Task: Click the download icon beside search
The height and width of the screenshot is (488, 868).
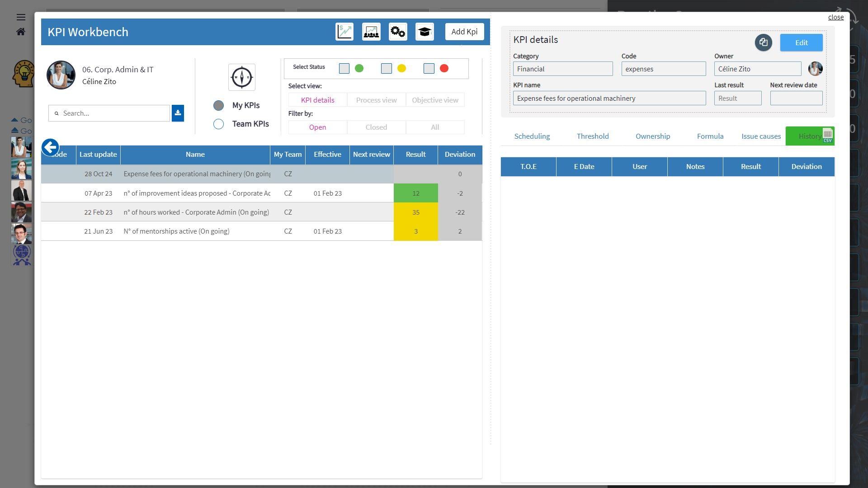Action: pyautogui.click(x=178, y=113)
